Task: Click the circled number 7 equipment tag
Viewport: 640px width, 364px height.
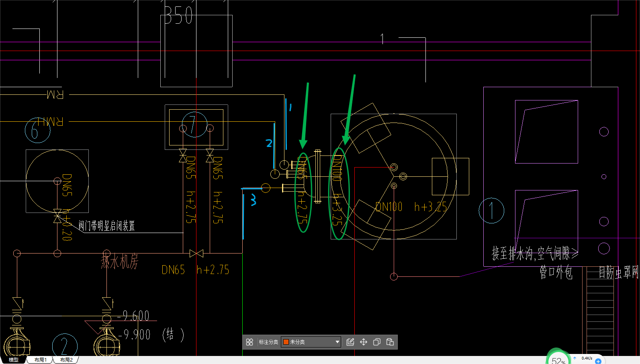Action: click(194, 124)
